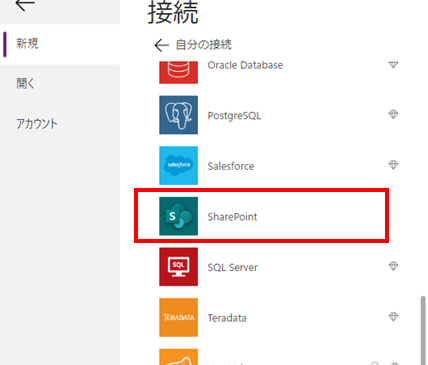The height and width of the screenshot is (365, 428).
Task: Click the 自分の接続 label
Action: tap(203, 45)
